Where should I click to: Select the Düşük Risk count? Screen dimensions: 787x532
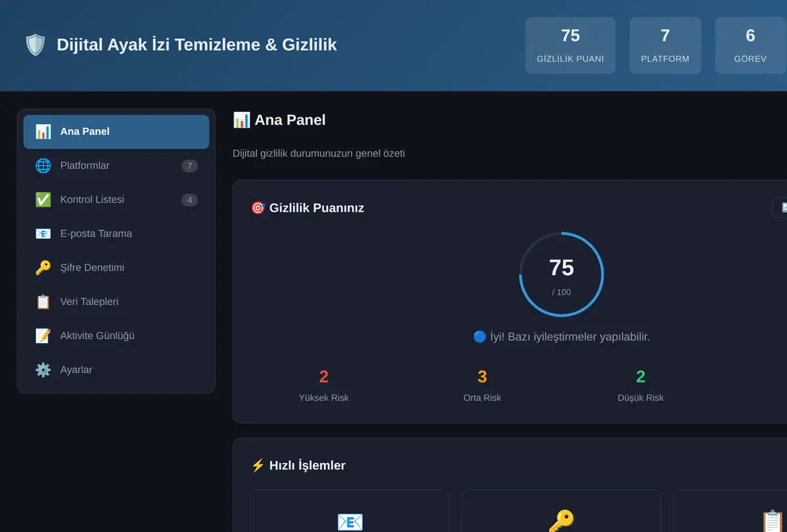pos(641,377)
